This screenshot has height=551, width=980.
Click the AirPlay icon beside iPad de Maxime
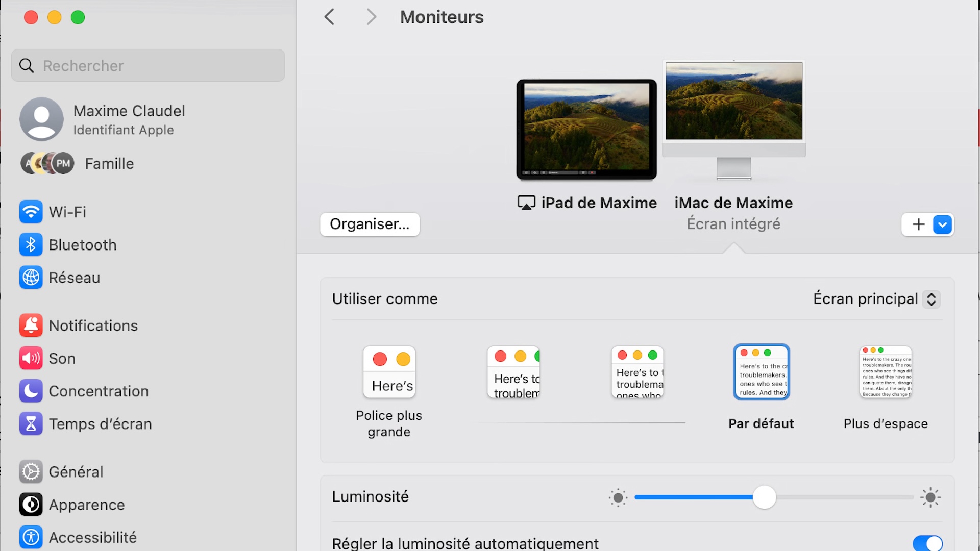[x=526, y=203]
